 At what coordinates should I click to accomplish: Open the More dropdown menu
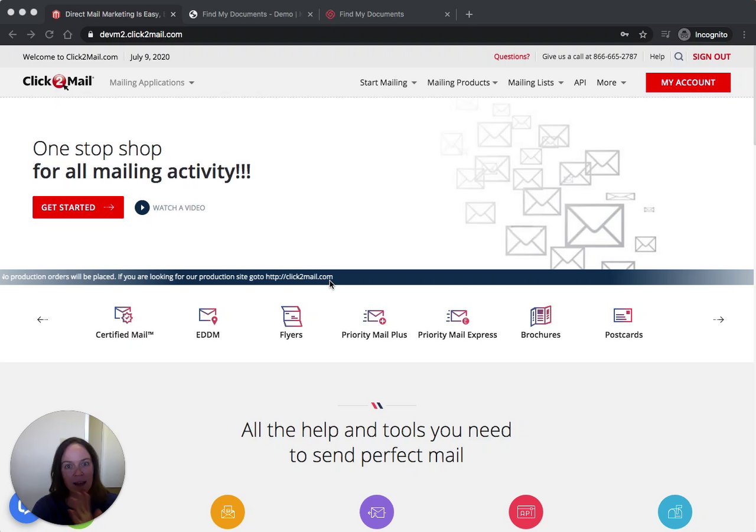pyautogui.click(x=611, y=82)
